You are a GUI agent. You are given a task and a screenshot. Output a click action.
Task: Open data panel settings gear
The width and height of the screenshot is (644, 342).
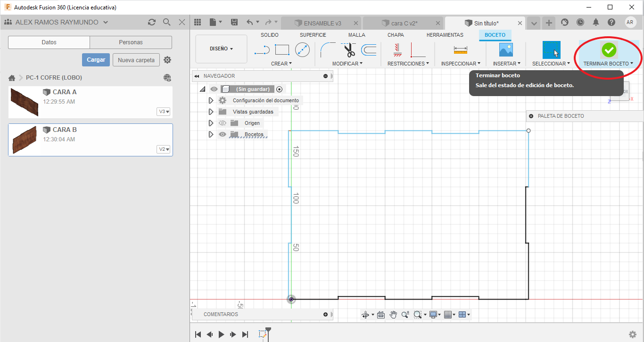point(167,60)
